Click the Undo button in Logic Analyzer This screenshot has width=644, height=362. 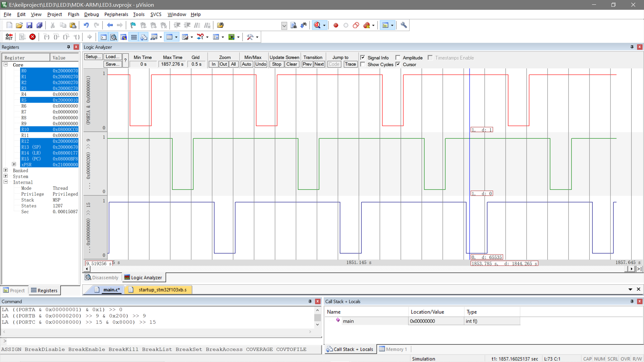(x=260, y=64)
